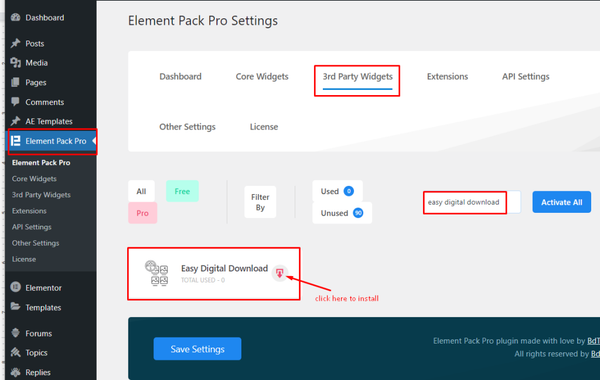The image size is (600, 380).
Task: Open the Filter By dropdown
Action: (x=260, y=202)
